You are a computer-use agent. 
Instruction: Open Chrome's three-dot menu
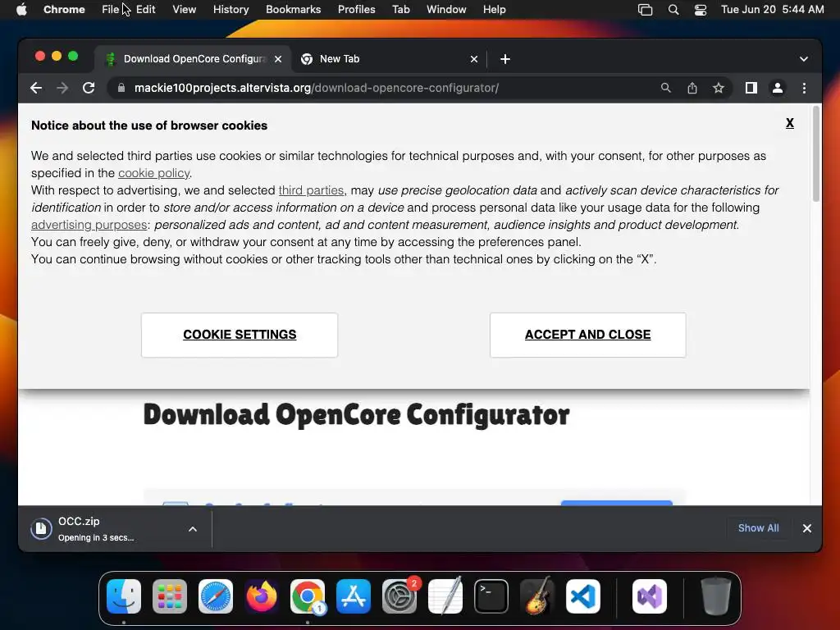[804, 88]
